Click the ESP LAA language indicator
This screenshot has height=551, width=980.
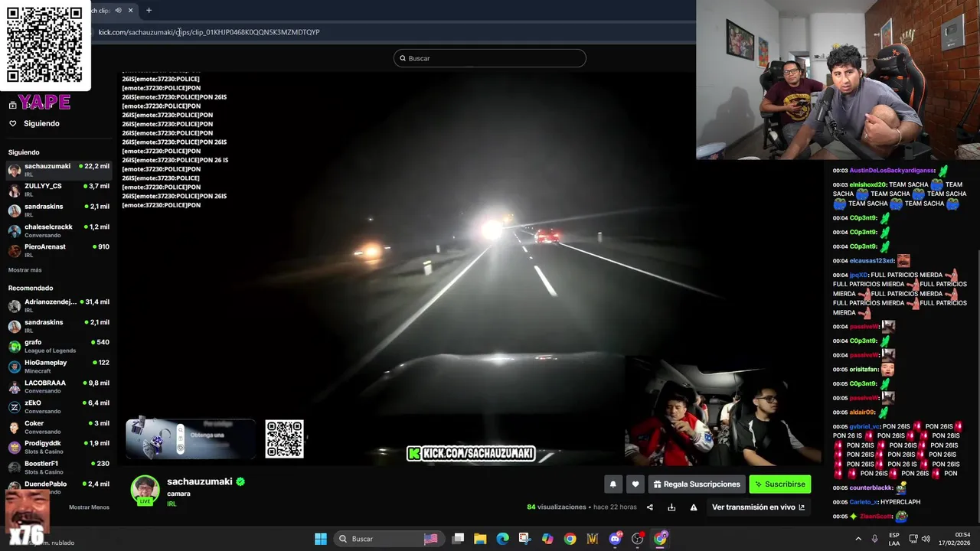[x=894, y=539]
